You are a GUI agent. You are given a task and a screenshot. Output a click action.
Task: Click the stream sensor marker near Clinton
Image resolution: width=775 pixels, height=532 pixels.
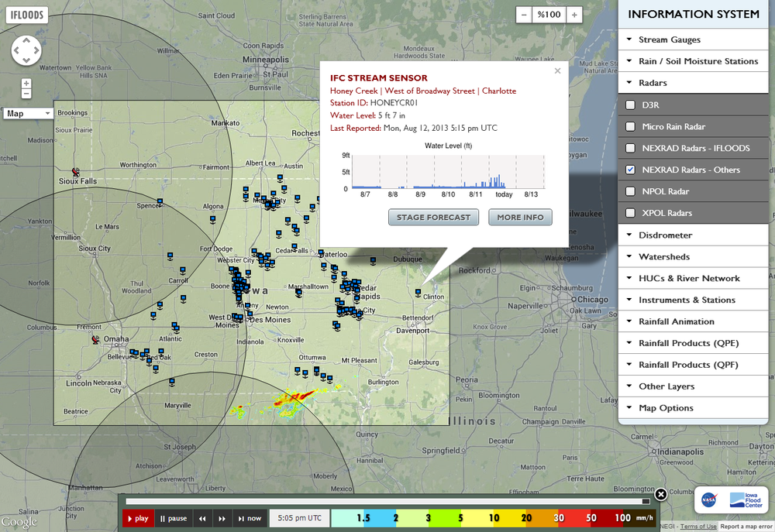(418, 293)
